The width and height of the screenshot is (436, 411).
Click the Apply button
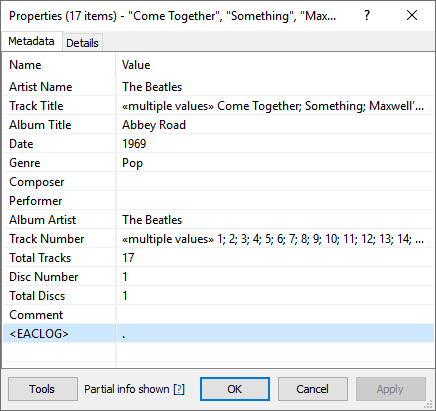click(x=391, y=389)
